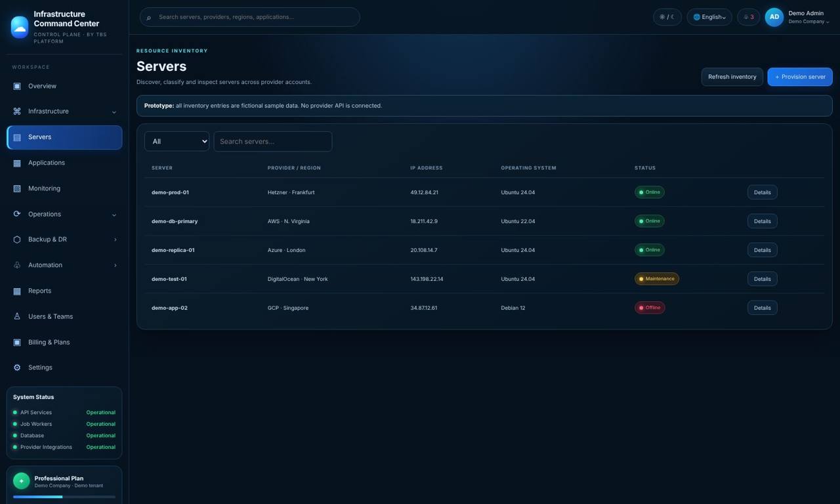Click the Reports sidebar icon
The width and height of the screenshot is (840, 504).
[17, 291]
